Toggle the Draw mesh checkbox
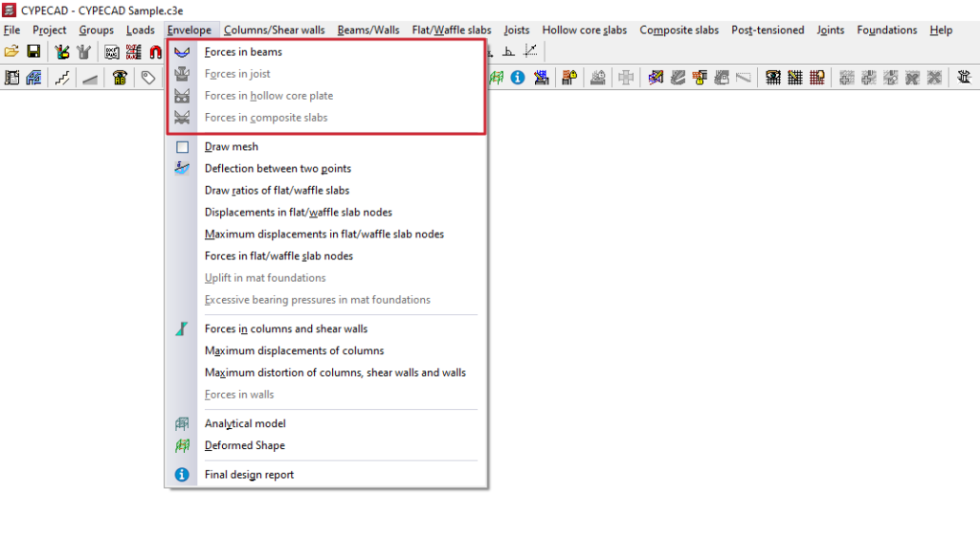The image size is (980, 543). coord(182,147)
